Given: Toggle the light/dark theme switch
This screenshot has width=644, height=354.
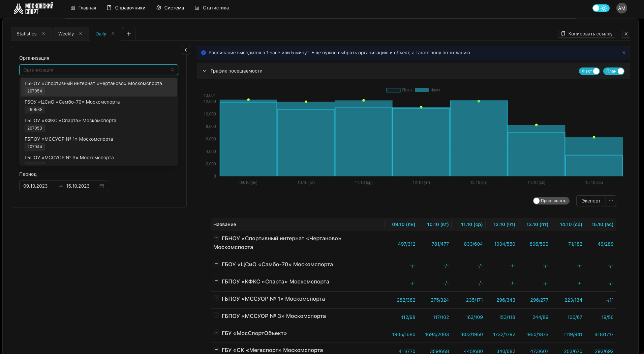Looking at the screenshot, I should (x=601, y=8).
